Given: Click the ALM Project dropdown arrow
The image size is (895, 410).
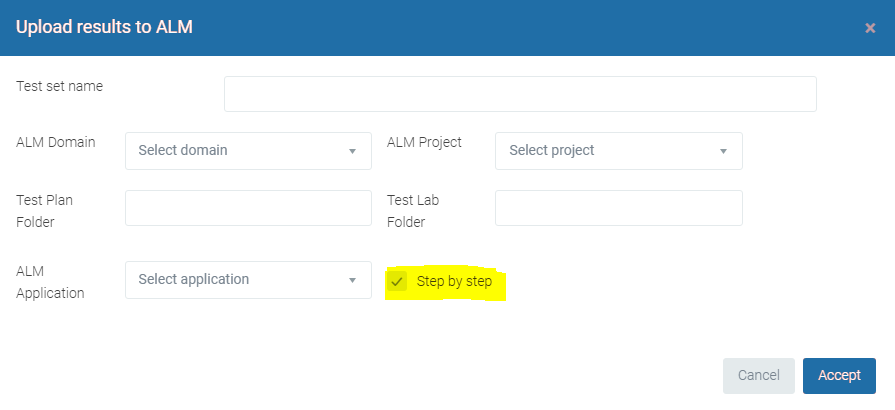Looking at the screenshot, I should coord(723,151).
